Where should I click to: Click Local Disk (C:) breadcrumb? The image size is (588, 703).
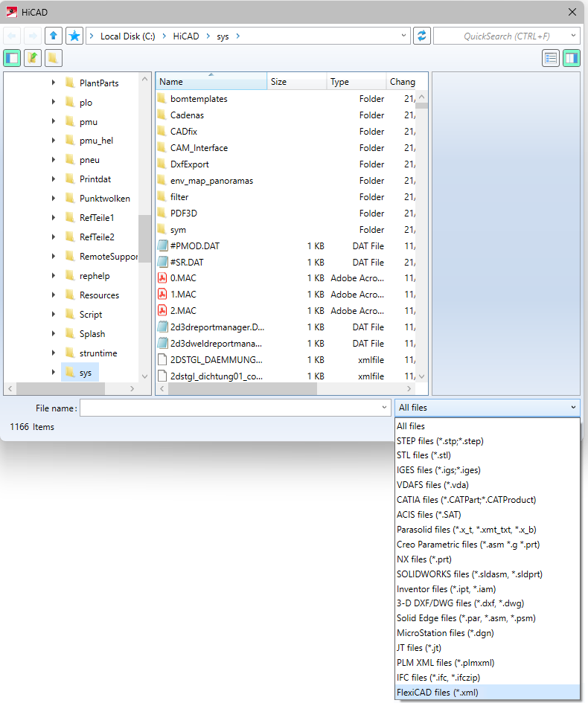127,36
